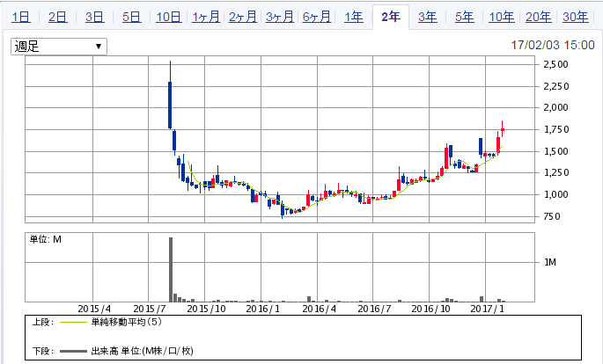Show the 1ヶ月 chart
603x364 pixels.
coord(206,17)
